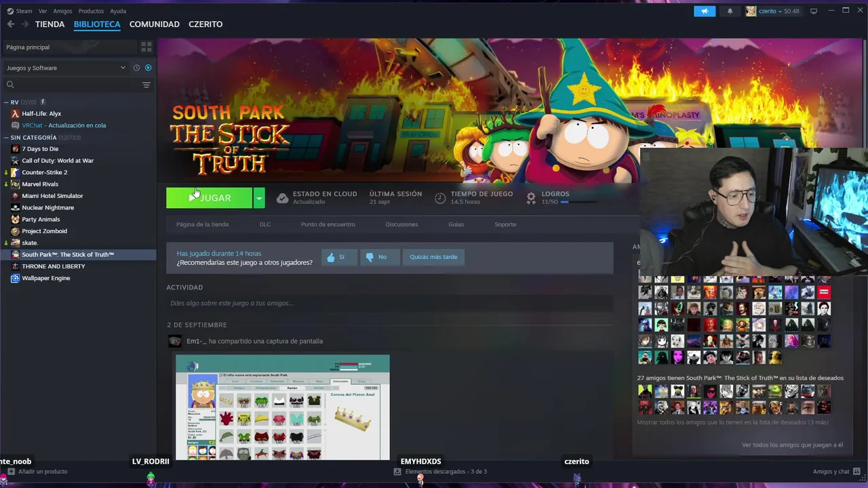This screenshot has height=488, width=868.
Task: Collapse the SIN CATEGORÍA section
Action: click(x=6, y=138)
